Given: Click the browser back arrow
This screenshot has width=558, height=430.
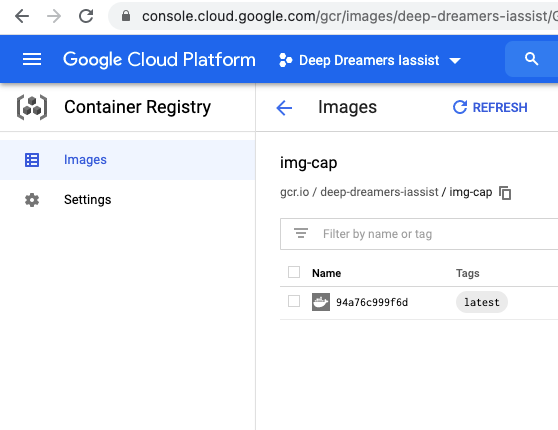Looking at the screenshot, I should (x=22, y=16).
